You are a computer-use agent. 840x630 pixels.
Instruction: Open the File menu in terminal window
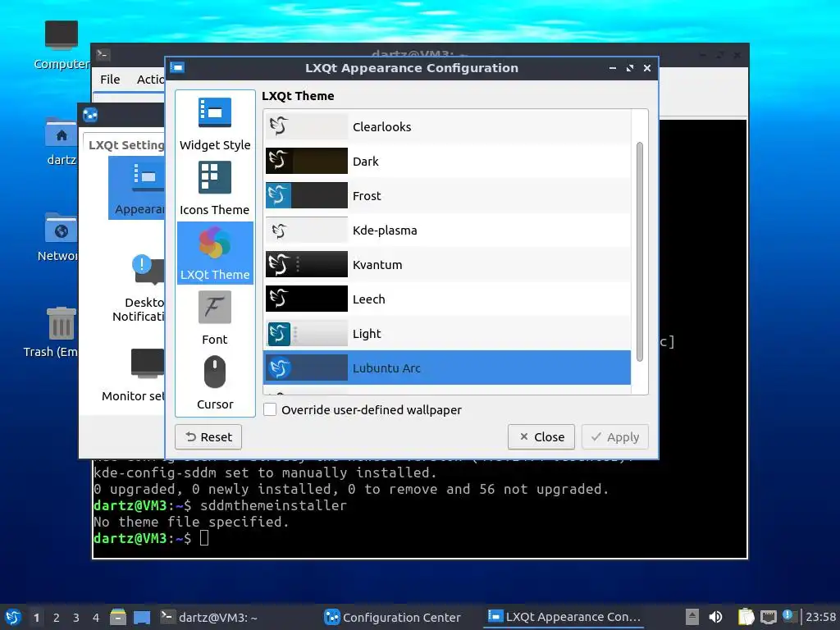[110, 80]
